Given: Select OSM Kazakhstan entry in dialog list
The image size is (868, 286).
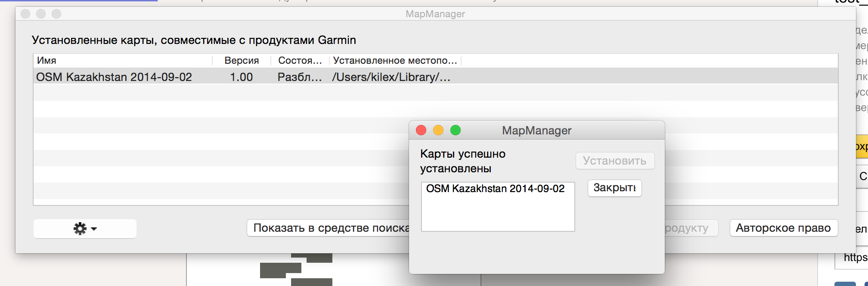Looking at the screenshot, I should [495, 189].
